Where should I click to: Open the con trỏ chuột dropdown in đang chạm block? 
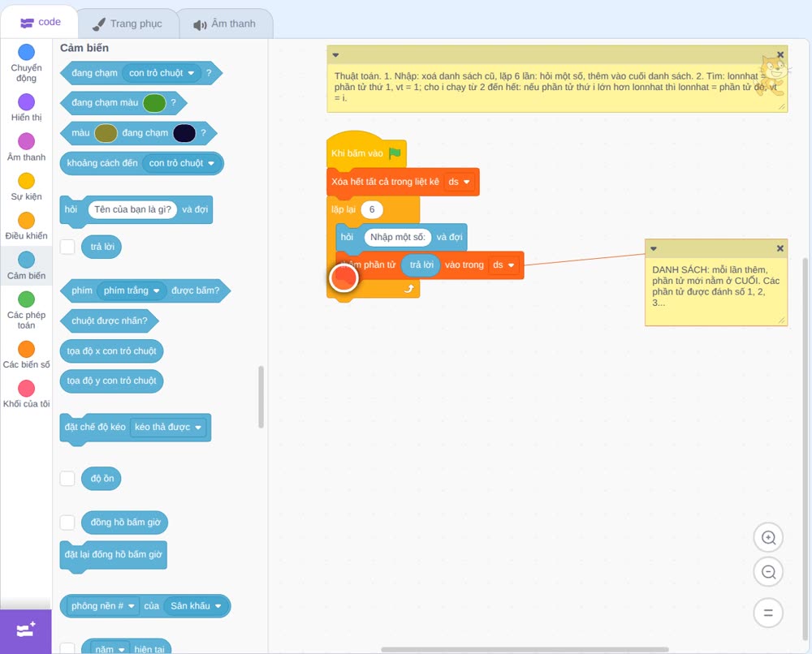162,73
